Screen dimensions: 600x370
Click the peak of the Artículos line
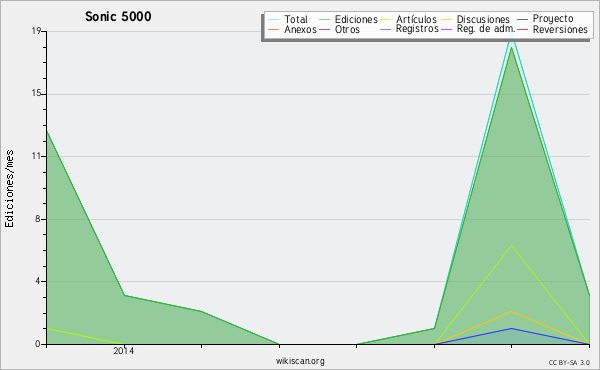tap(511, 245)
